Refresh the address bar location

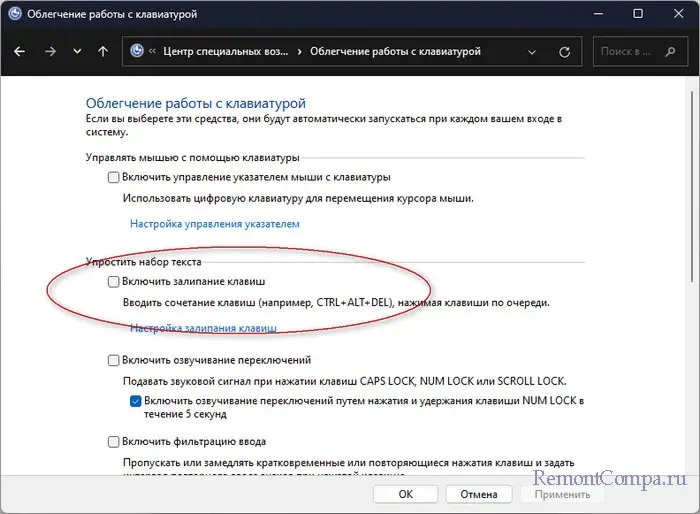(x=564, y=52)
